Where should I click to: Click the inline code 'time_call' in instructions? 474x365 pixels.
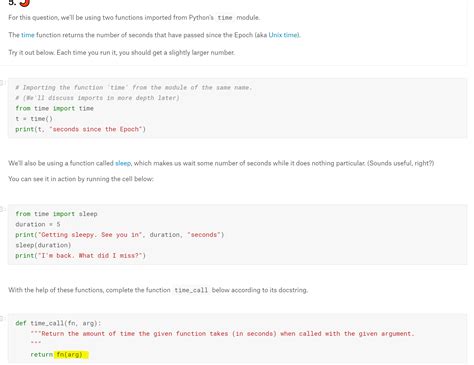point(191,290)
